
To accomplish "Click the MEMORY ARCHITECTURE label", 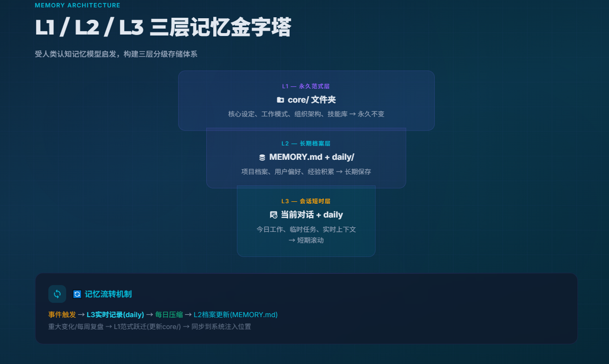I will (x=77, y=5).
